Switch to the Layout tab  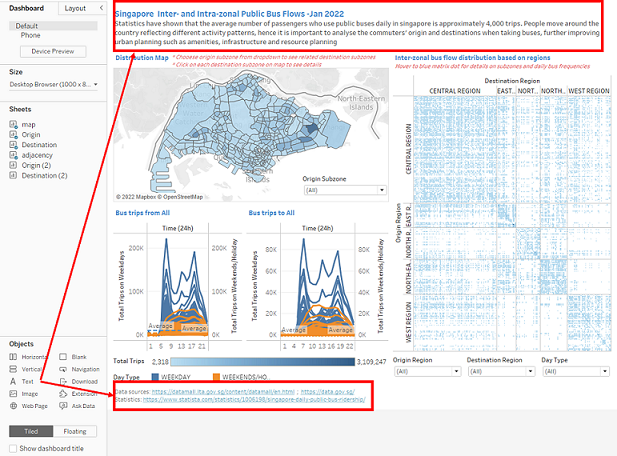(75, 7)
